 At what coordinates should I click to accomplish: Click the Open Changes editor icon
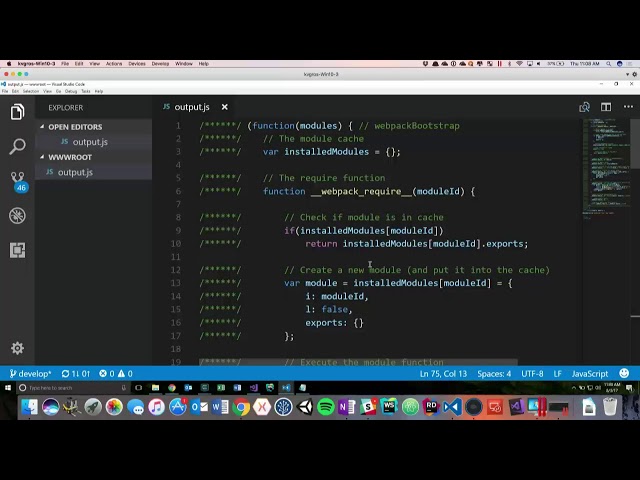584,107
